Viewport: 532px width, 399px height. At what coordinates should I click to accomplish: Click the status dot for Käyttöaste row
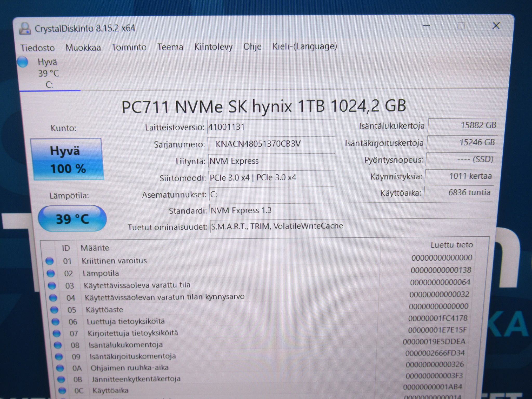pyautogui.click(x=54, y=310)
